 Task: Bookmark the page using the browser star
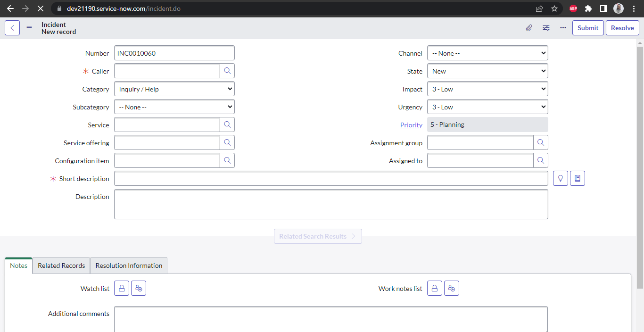554,8
